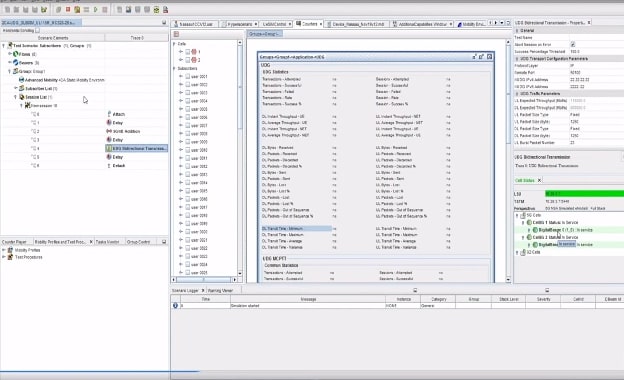The height and width of the screenshot is (380, 624).
Task: Collapse the 5G Cells node in Cell States
Action: 517,215
